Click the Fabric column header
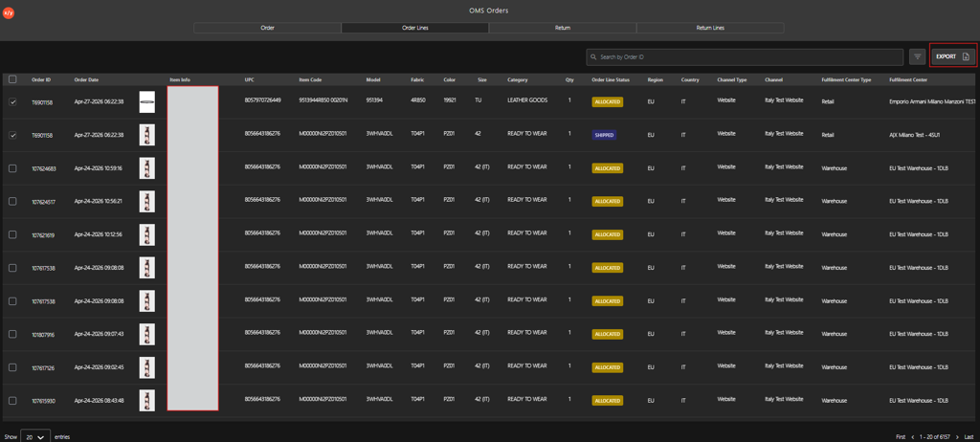The height and width of the screenshot is (442, 980). tap(417, 80)
